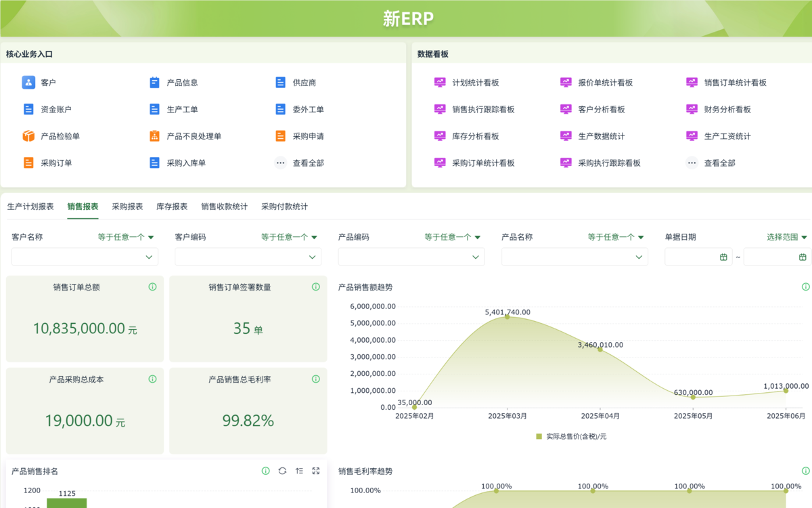The height and width of the screenshot is (508, 812).
Task: Open the 产品信息 icon
Action: click(154, 83)
